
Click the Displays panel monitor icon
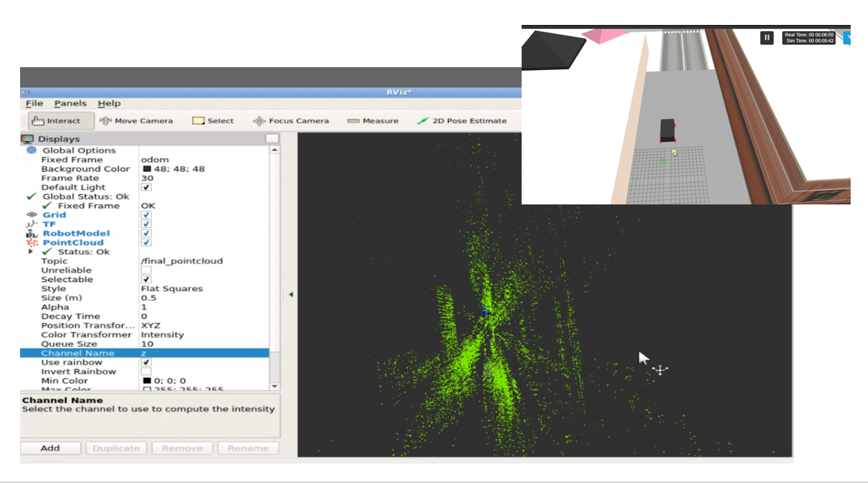[x=28, y=138]
